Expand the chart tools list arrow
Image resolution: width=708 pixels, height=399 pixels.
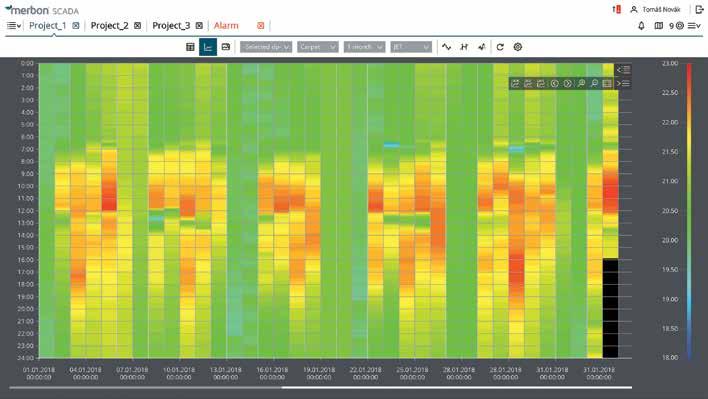[x=623, y=84]
